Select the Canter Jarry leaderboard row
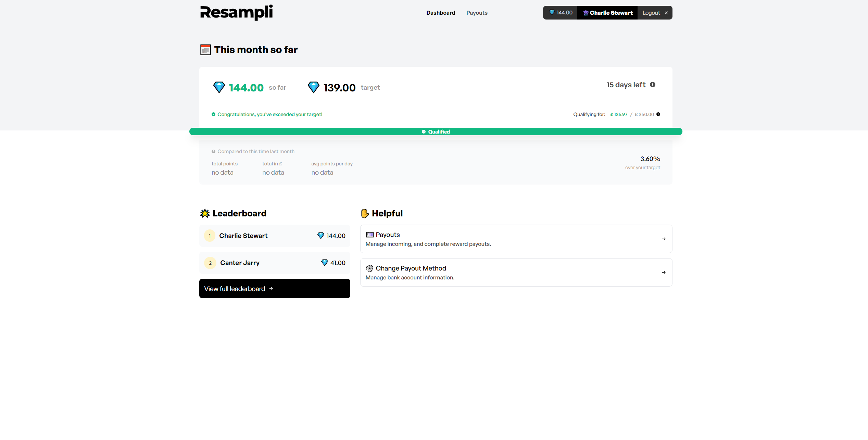 coord(275,263)
